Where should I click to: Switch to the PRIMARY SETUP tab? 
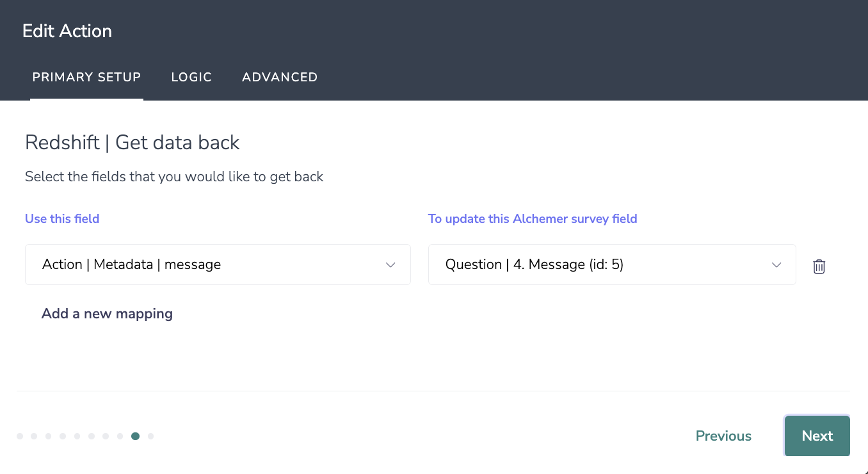86,78
